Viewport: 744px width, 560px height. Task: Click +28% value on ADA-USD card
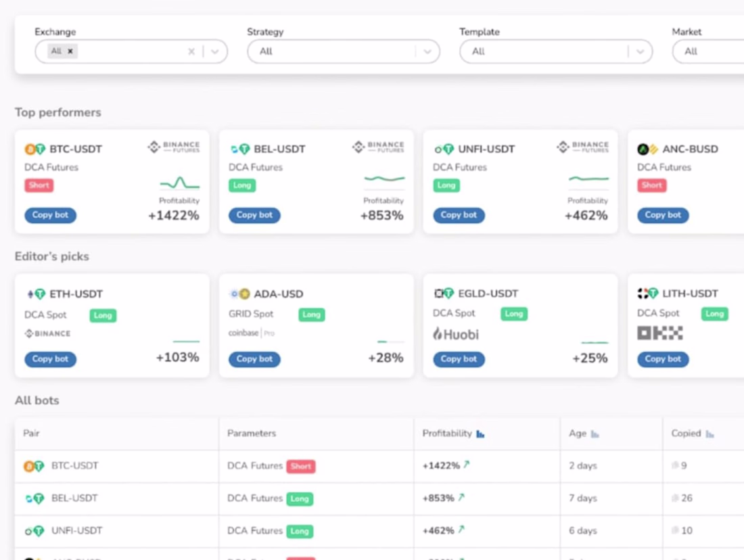(386, 358)
